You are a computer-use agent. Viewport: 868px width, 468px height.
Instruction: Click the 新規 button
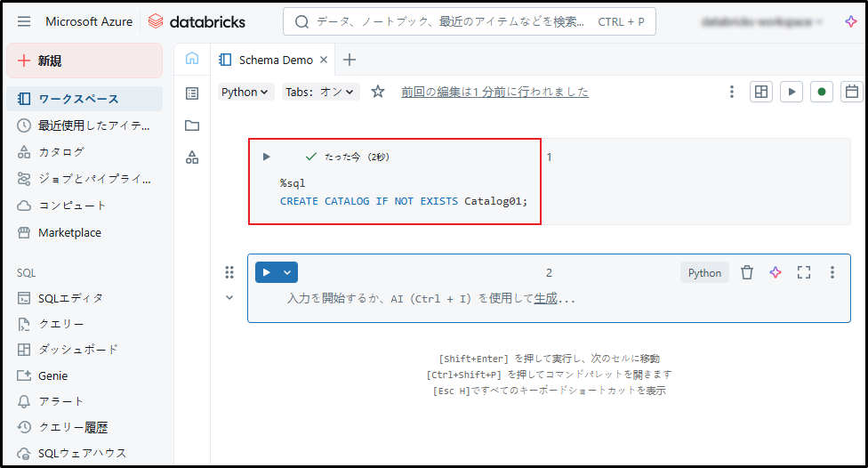pos(84,61)
